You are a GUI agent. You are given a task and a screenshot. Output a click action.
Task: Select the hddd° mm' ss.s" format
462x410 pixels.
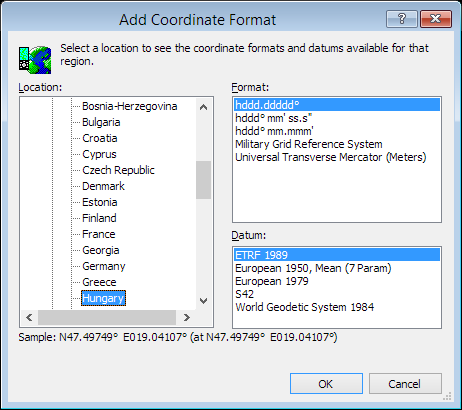[x=337, y=118]
